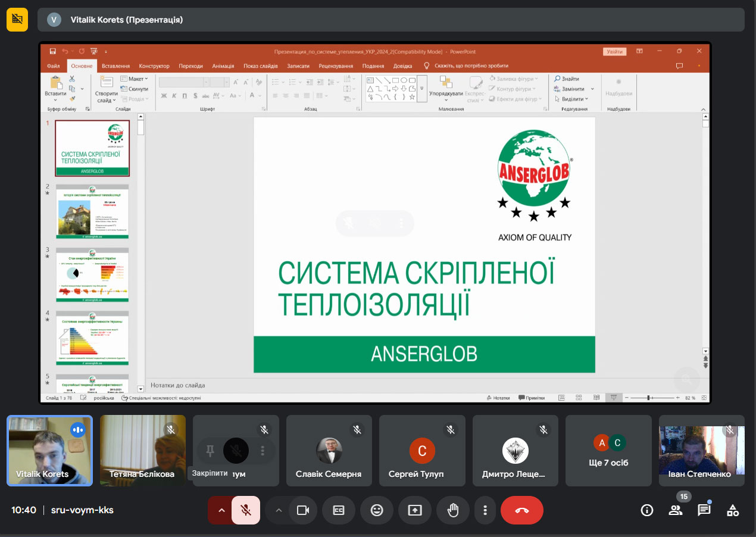Click Славік Семерня participant avatar
Screen dimensions: 756x537
point(329,451)
